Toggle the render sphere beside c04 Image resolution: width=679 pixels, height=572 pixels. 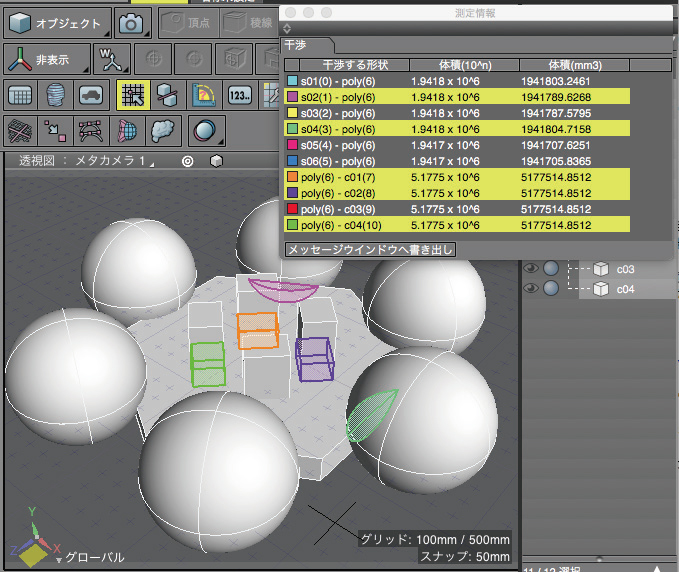[x=550, y=289]
